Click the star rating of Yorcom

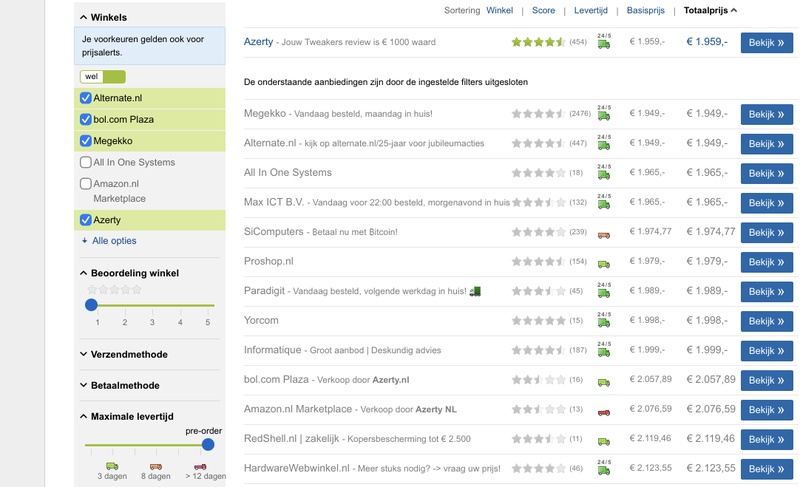pos(539,320)
